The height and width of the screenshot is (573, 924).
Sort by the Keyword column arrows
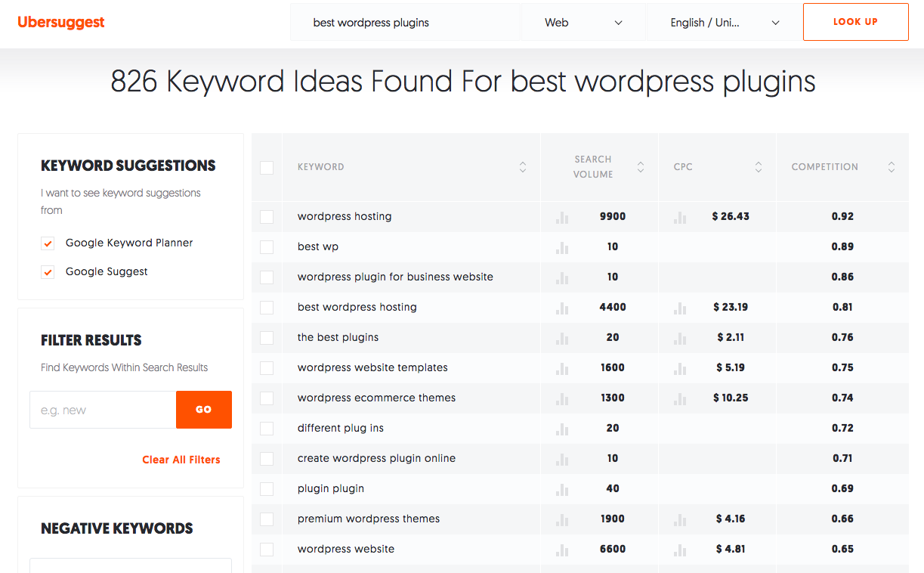(523, 167)
